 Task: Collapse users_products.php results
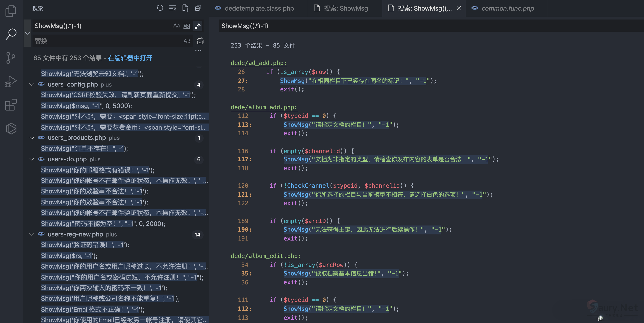(x=32, y=138)
